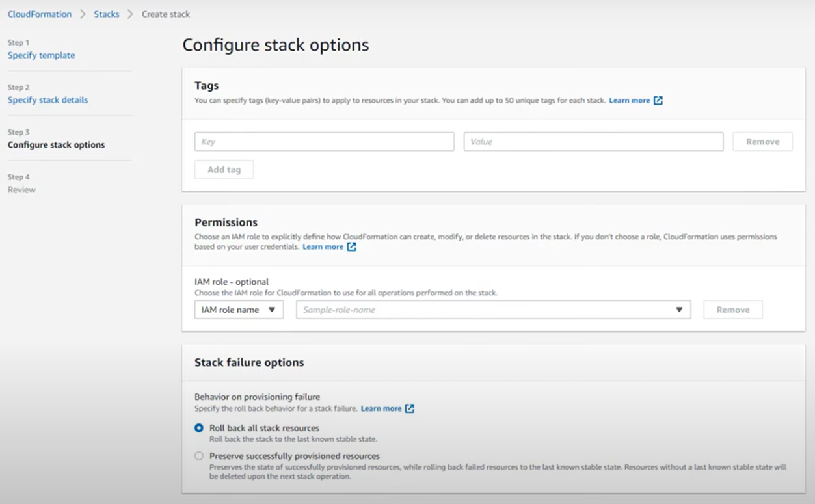The height and width of the screenshot is (504, 815).
Task: Focus the tag Key input field
Action: 324,142
